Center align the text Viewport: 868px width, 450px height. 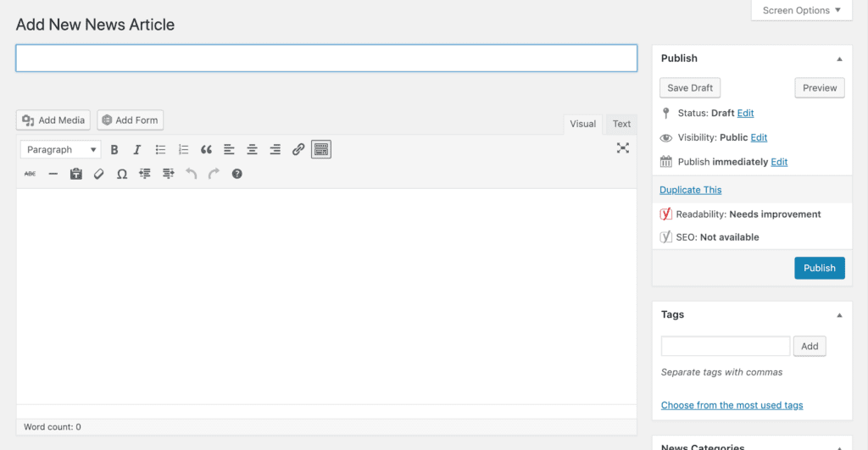(252, 150)
